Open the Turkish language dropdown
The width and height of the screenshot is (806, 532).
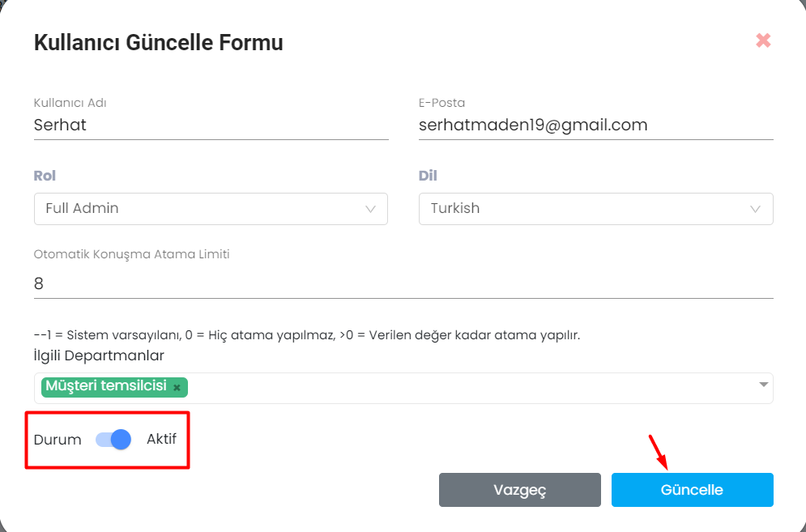[595, 209]
